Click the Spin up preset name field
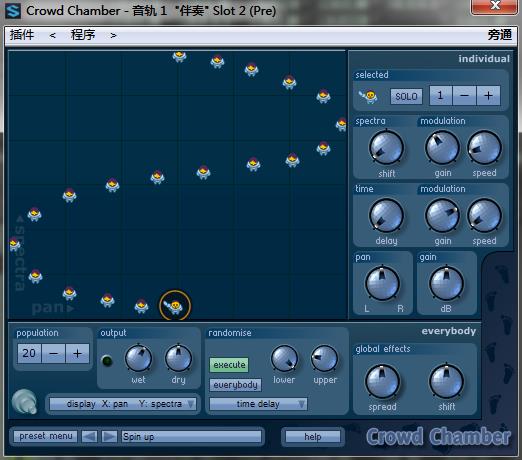The height and width of the screenshot is (460, 522). click(x=191, y=436)
